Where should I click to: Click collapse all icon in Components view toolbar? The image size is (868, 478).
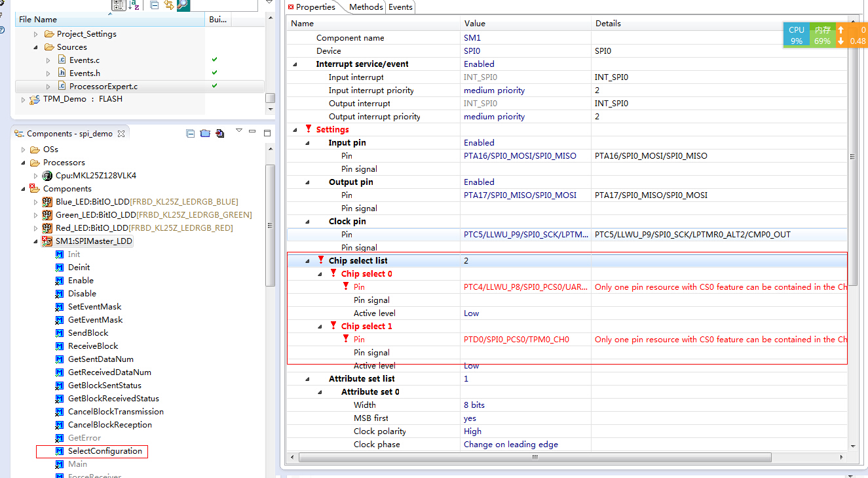tap(191, 133)
